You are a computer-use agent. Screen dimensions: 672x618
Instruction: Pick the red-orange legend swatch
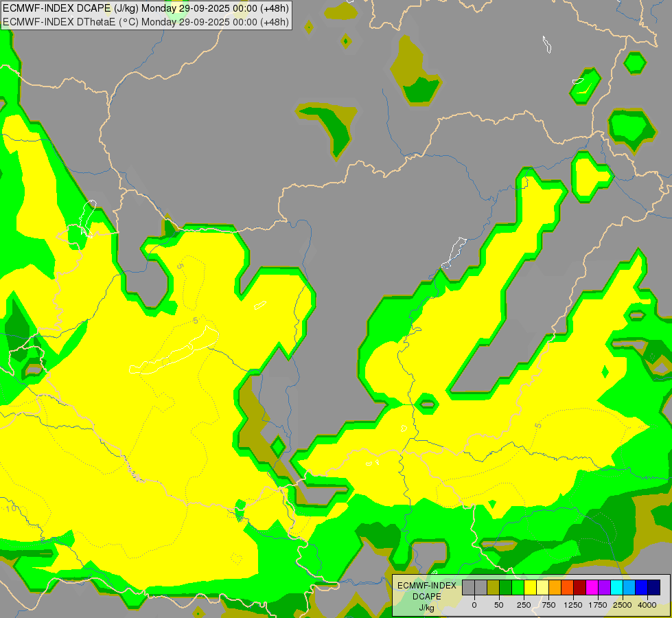tap(568, 587)
